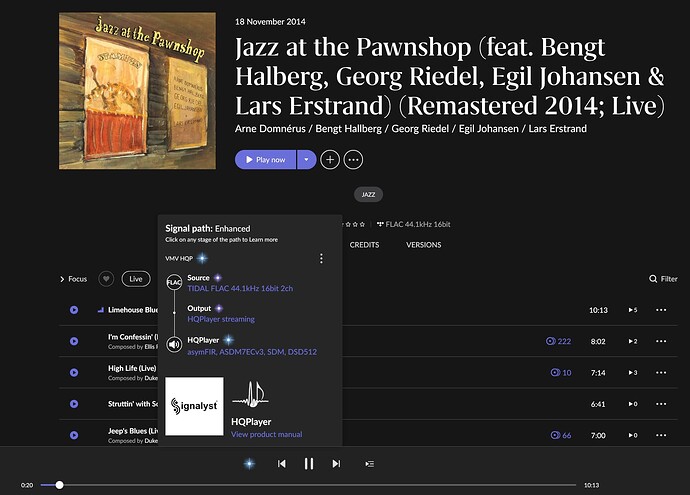This screenshot has width=690, height=495.
Task: Open artist Georg Riedel
Action: [420, 128]
